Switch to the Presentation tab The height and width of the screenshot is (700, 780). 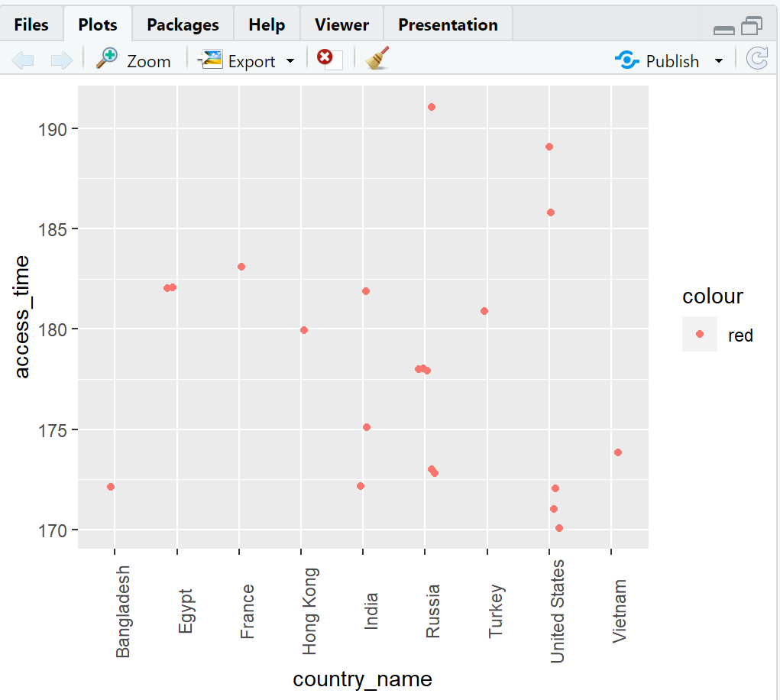coord(448,24)
